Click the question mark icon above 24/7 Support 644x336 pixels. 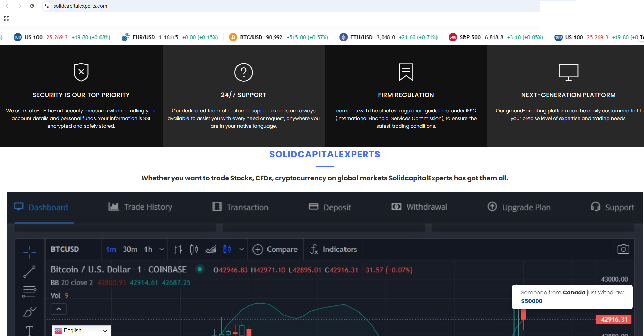click(244, 72)
